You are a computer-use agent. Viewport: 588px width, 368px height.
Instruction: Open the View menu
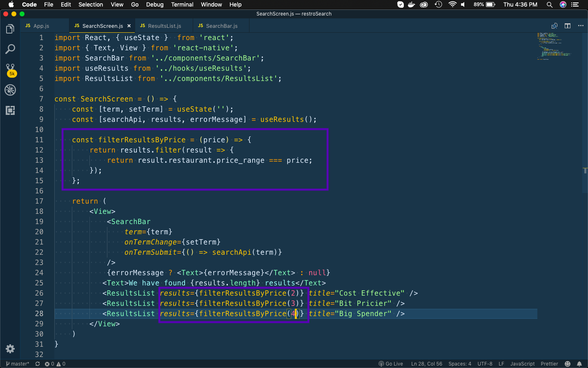coord(117,4)
